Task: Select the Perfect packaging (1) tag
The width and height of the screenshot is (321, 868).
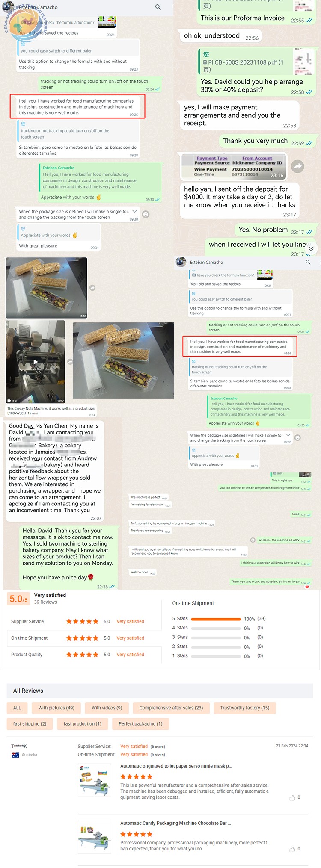Action: click(140, 723)
